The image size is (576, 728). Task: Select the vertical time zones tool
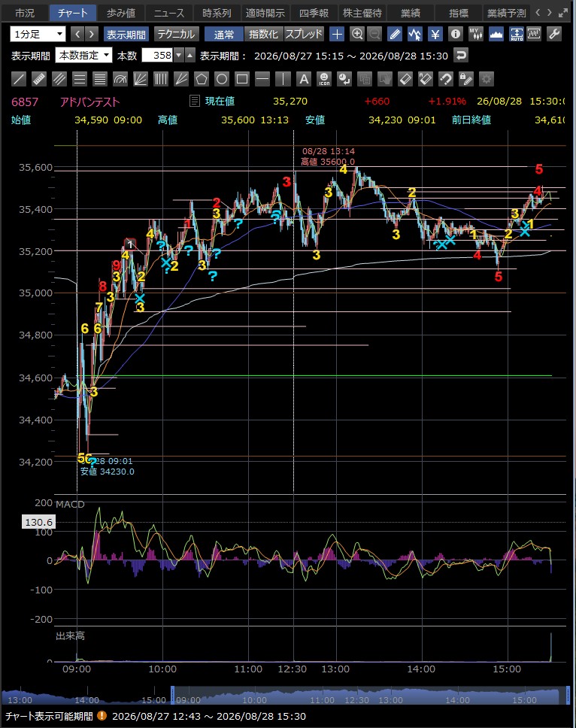161,79
